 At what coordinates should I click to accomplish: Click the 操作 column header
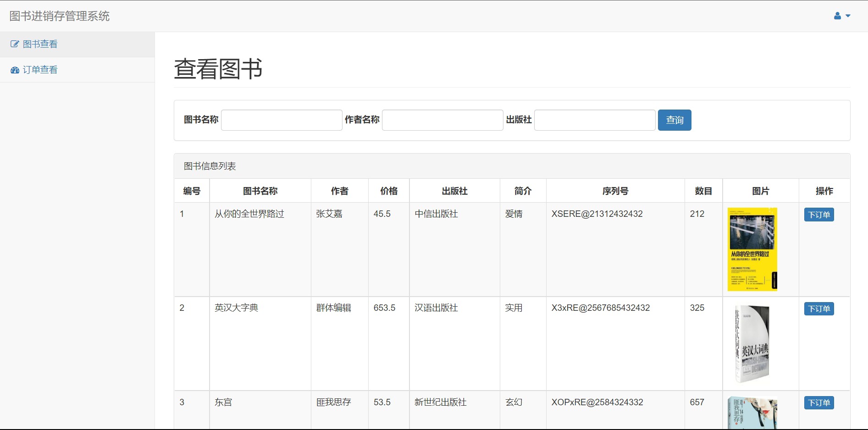tap(824, 191)
